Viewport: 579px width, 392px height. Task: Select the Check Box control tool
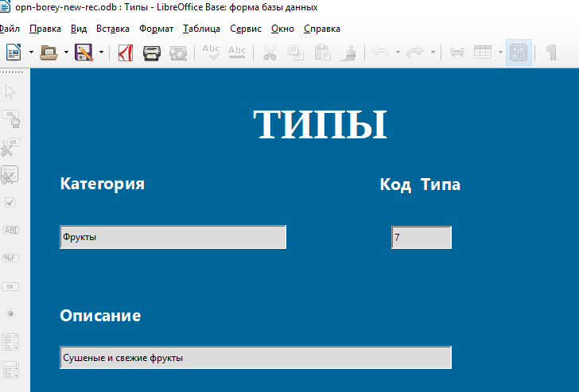click(x=10, y=202)
